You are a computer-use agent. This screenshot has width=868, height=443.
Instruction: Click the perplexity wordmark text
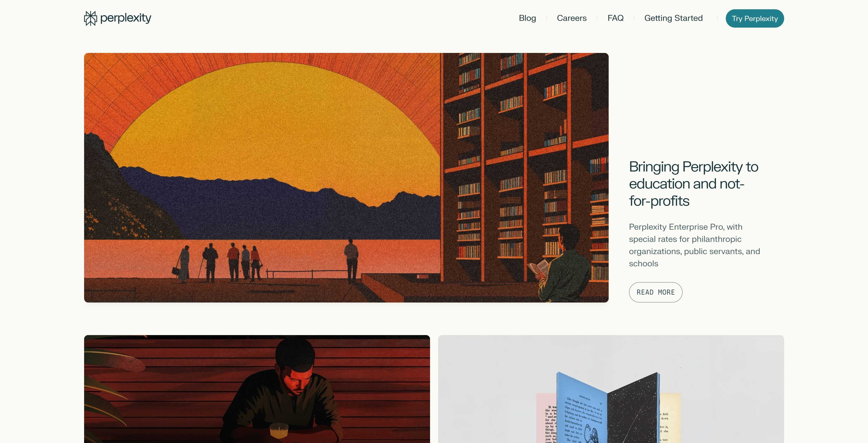pos(126,18)
